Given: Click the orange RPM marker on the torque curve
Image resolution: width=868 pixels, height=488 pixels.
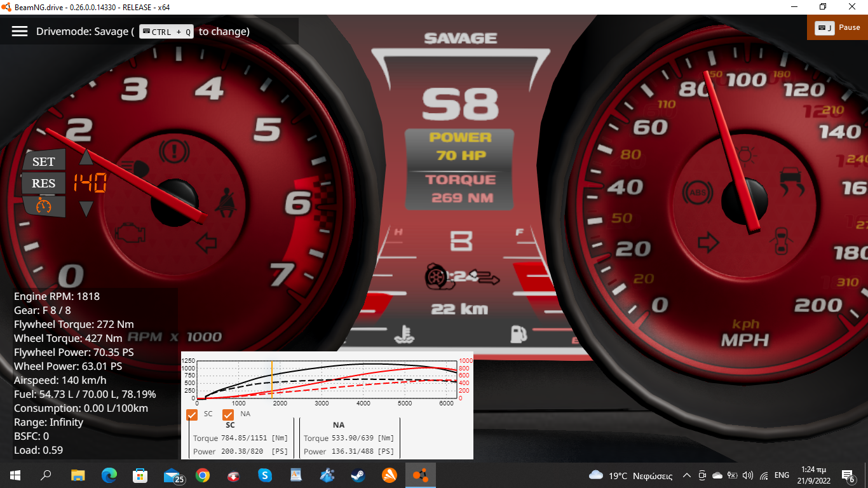Looking at the screenshot, I should point(272,380).
